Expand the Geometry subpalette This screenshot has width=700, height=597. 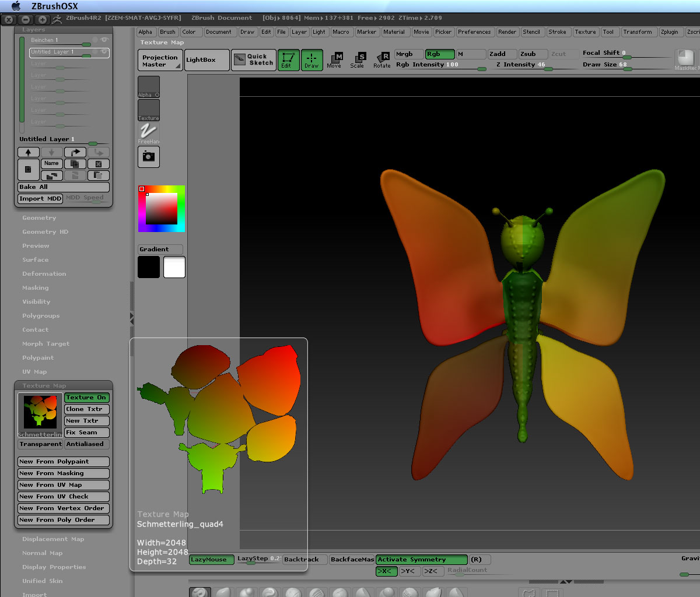tap(39, 218)
